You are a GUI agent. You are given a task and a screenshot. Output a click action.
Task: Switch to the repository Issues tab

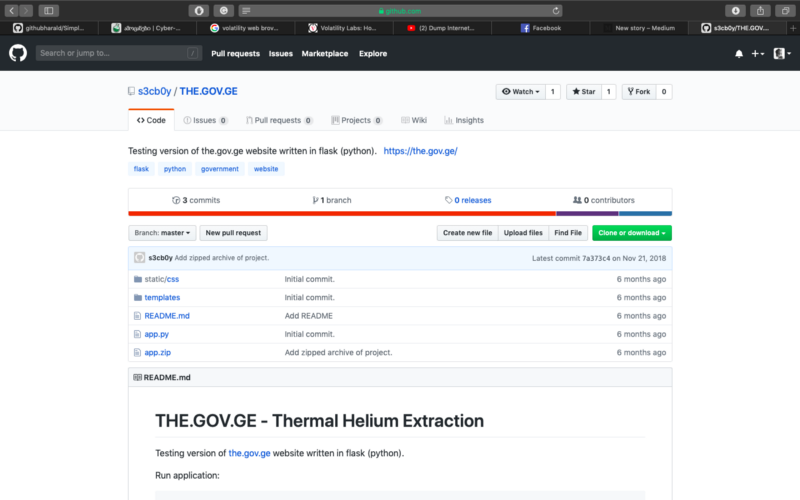tap(205, 120)
